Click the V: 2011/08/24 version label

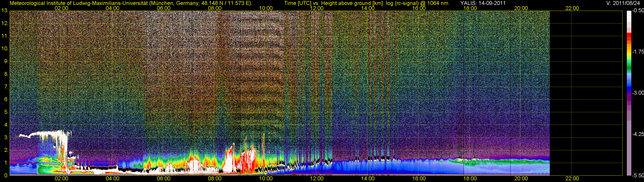click(x=622, y=3)
